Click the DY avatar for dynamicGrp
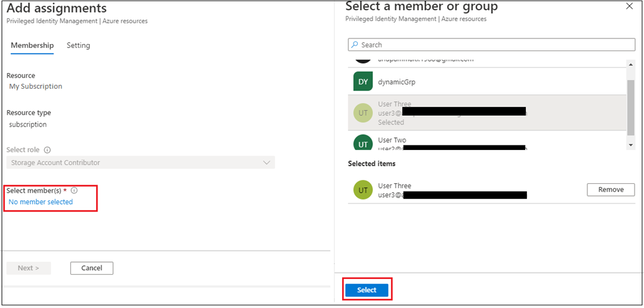644x308 pixels. coord(363,81)
